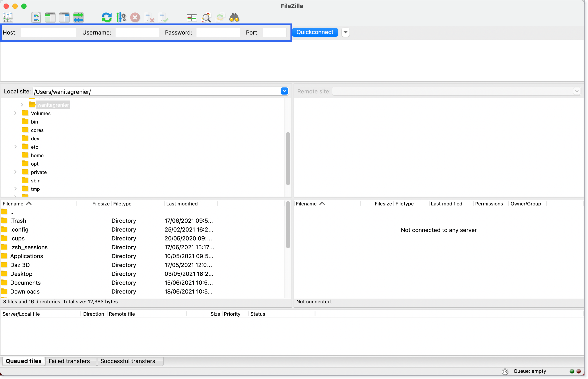
Task: Select the .cups directory row
Action: point(142,238)
